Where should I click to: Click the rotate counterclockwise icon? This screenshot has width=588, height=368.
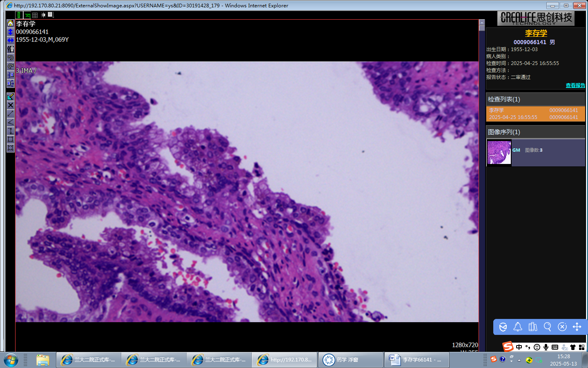(x=11, y=58)
